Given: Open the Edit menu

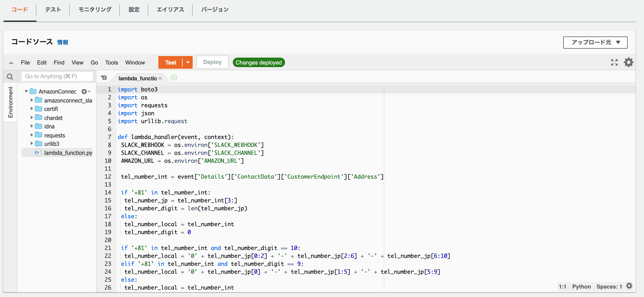Looking at the screenshot, I should click(x=42, y=63).
